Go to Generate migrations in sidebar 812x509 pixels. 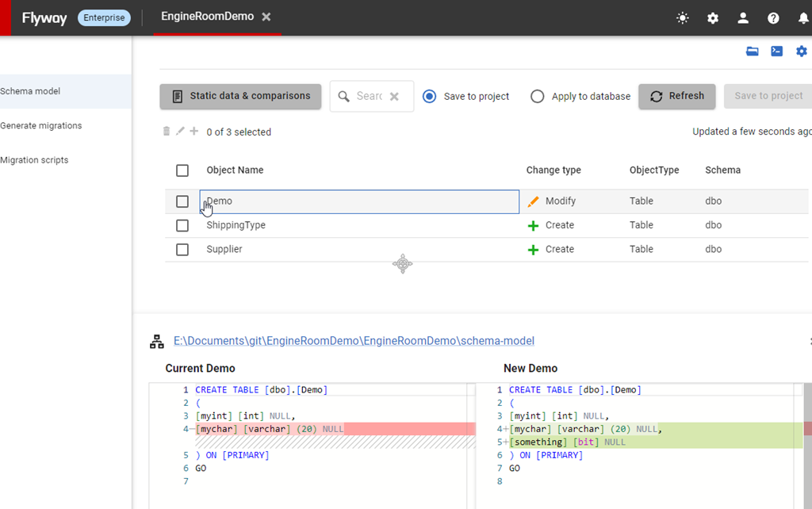pyautogui.click(x=41, y=125)
